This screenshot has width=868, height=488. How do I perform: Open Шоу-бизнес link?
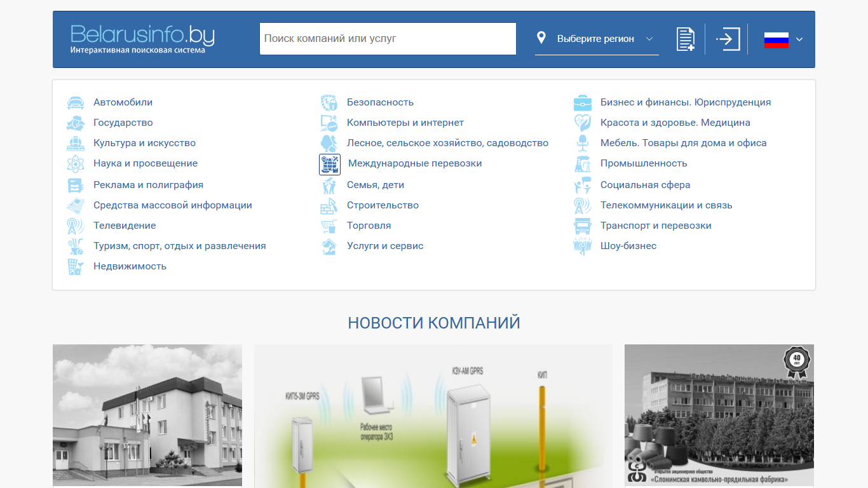pos(628,246)
